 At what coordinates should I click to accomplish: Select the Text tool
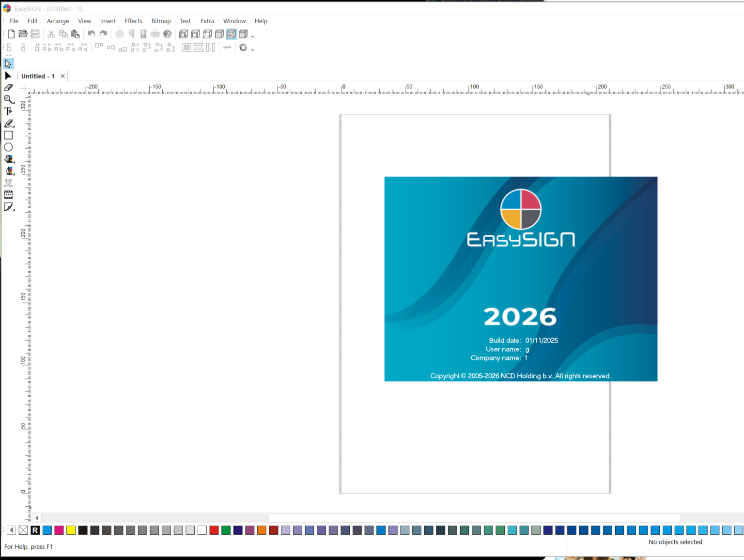[x=8, y=111]
